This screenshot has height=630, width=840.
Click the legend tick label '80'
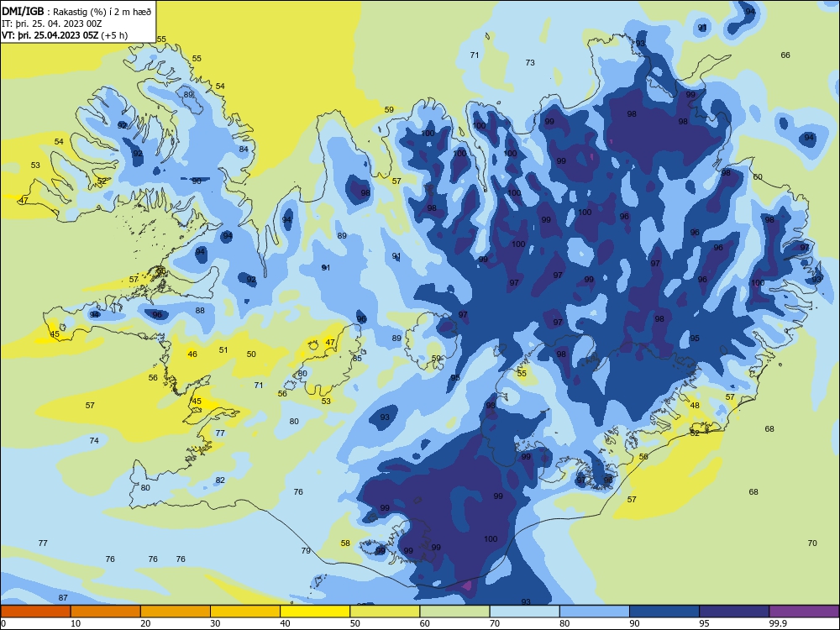(x=564, y=623)
